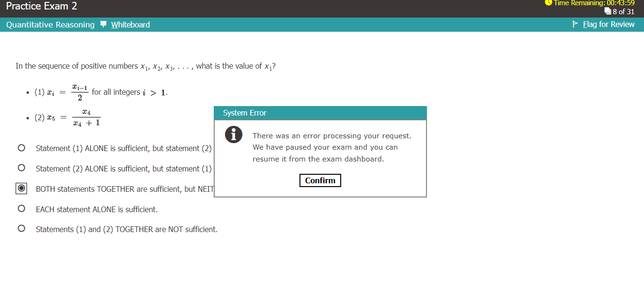The image size is (644, 287).
Task: Select 'Statement (1) ALONE is sufficient' radio option
Action: tap(21, 148)
